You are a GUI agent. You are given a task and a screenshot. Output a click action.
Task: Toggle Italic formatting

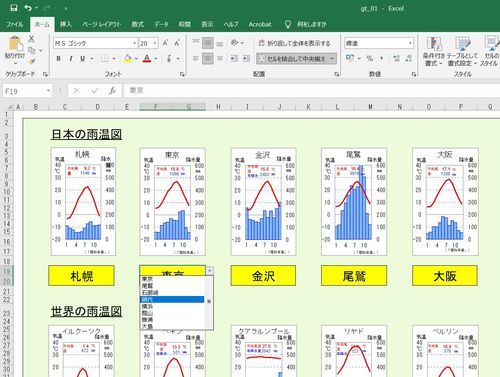[71, 59]
